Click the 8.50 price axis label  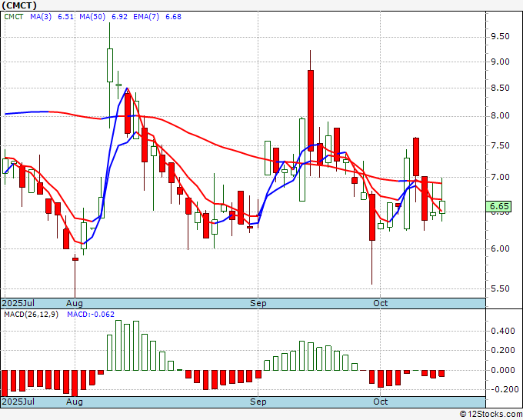[x=500, y=88]
